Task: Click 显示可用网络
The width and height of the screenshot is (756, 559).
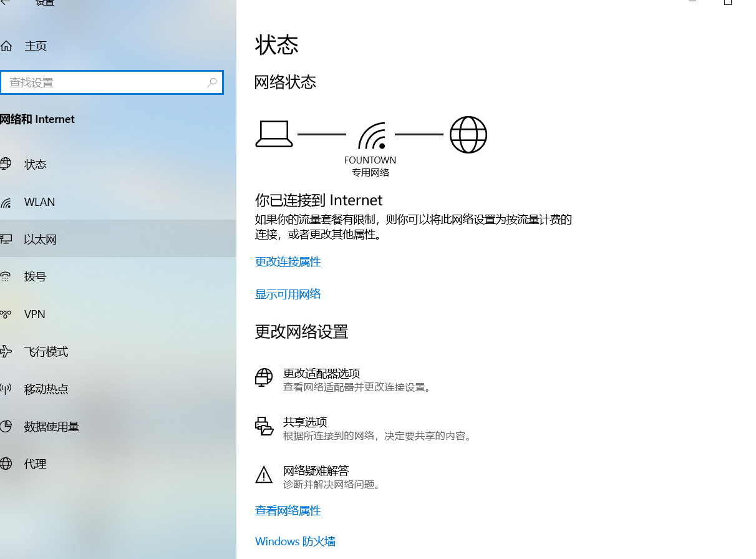Action: tap(288, 294)
